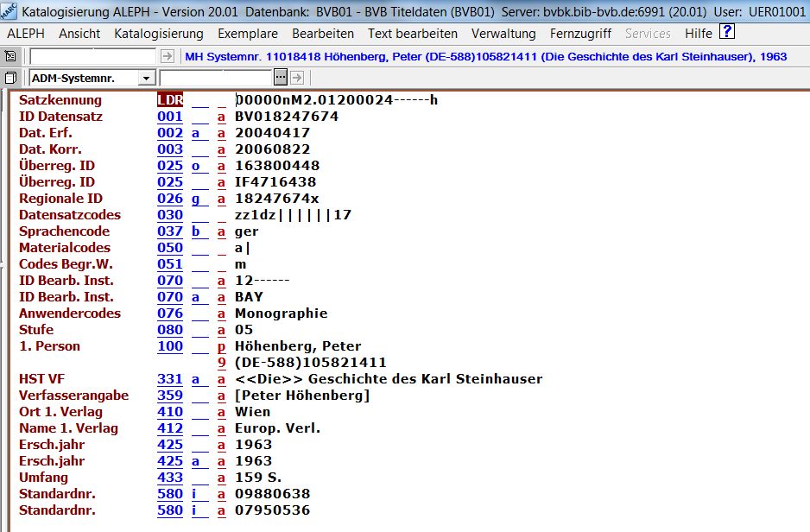
Task: Click the catalog record bar icon
Action: pyautogui.click(x=10, y=56)
